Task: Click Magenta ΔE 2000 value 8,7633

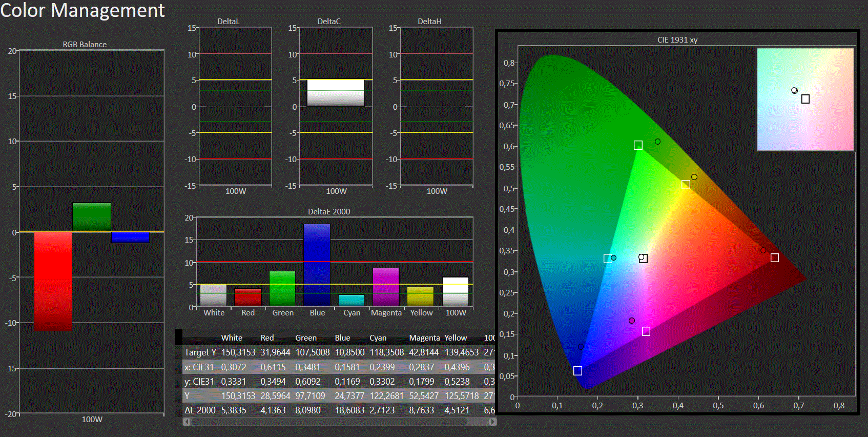Action: click(421, 410)
